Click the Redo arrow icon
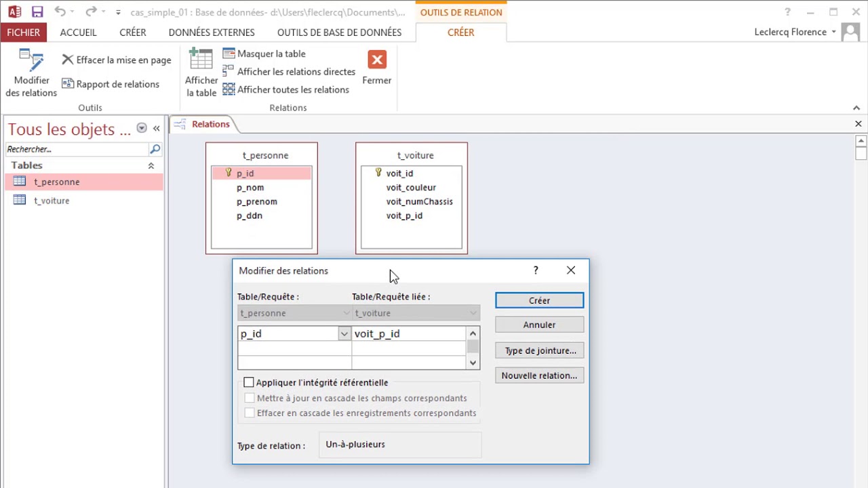The height and width of the screenshot is (488, 868). pos(91,12)
